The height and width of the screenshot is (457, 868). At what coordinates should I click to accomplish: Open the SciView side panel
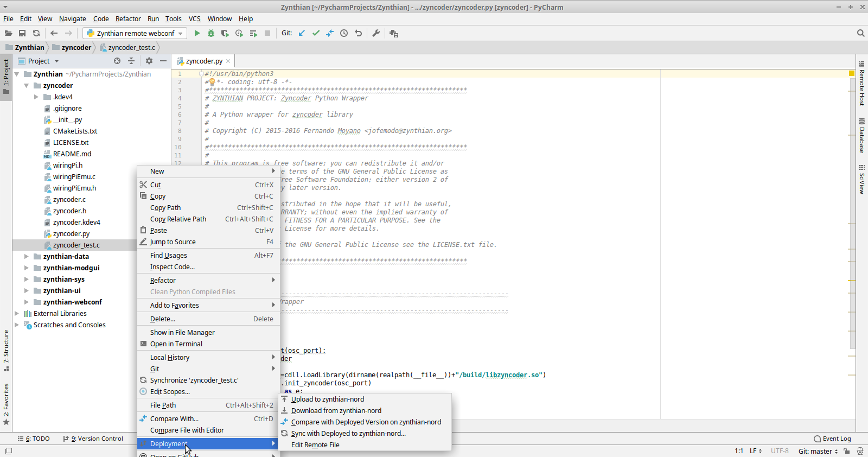(x=861, y=180)
